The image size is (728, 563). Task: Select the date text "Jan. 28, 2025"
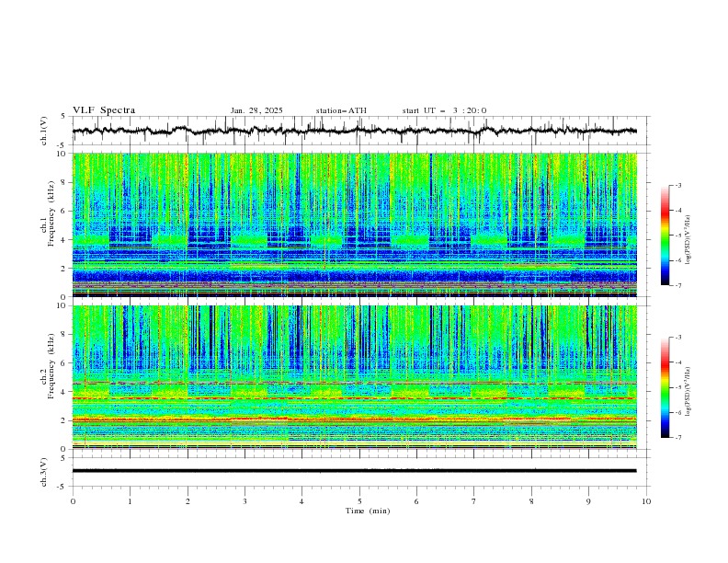(x=256, y=110)
